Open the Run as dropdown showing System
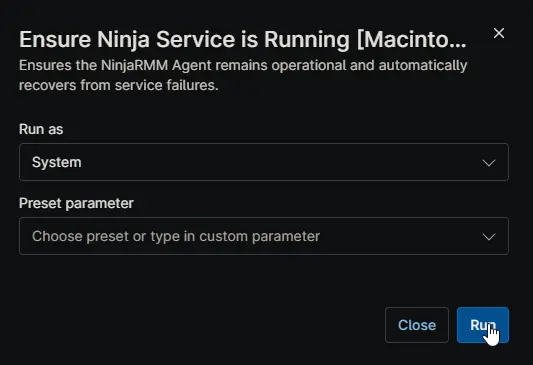The width and height of the screenshot is (533, 365). tap(264, 162)
